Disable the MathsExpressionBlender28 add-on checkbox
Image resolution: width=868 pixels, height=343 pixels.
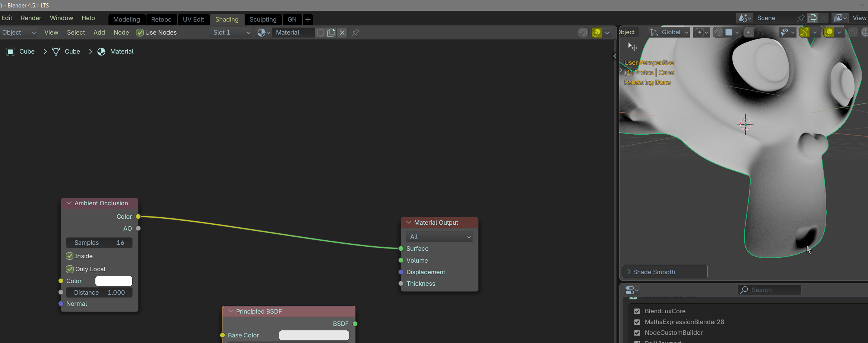pyautogui.click(x=637, y=322)
